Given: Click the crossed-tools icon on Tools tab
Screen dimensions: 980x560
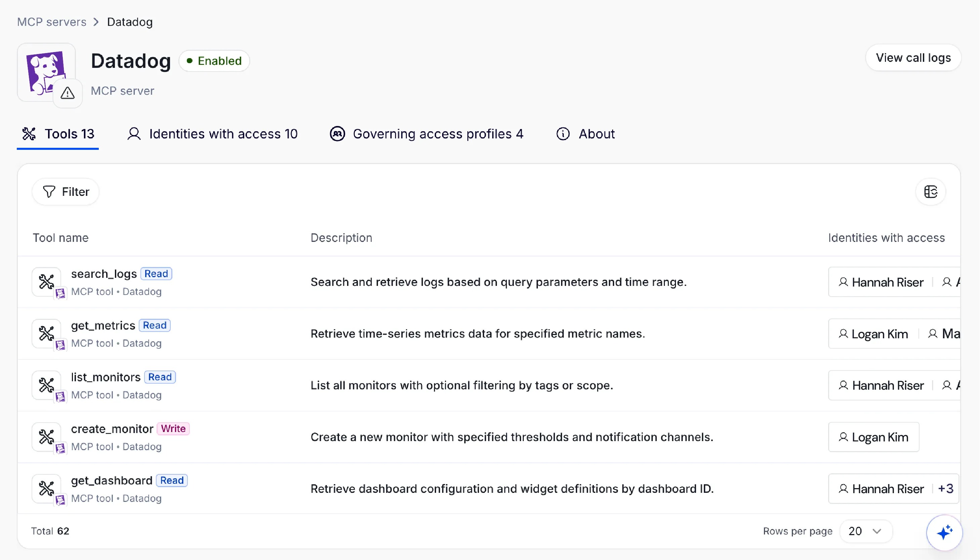Looking at the screenshot, I should 29,134.
